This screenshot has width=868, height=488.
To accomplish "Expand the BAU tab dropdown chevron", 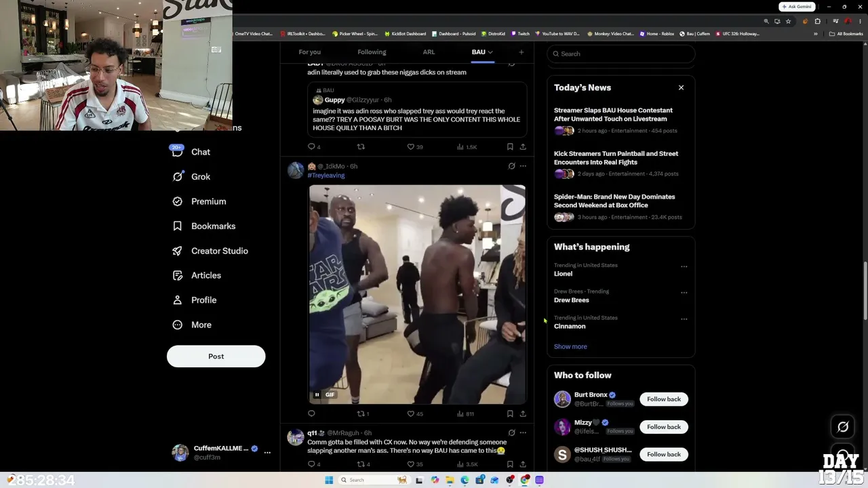I will (490, 52).
